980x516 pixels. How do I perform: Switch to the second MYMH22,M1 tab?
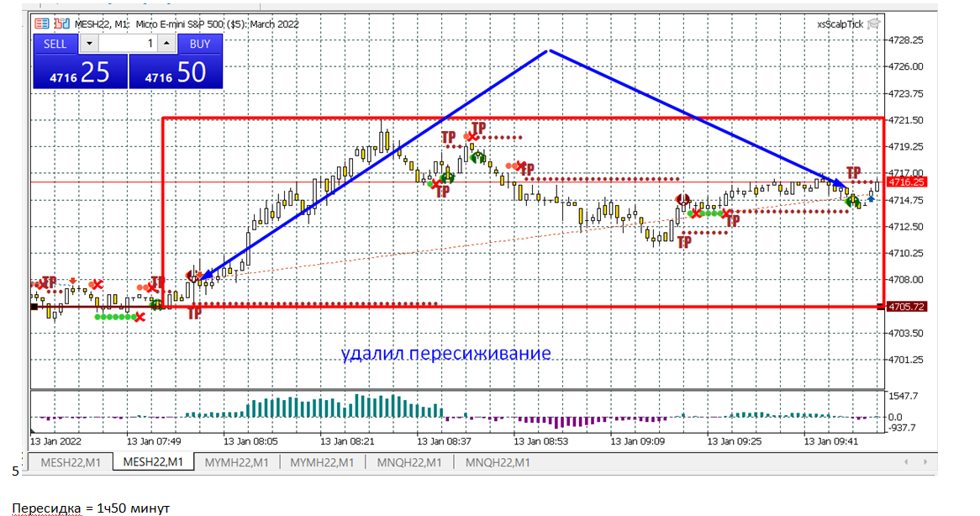tap(322, 462)
